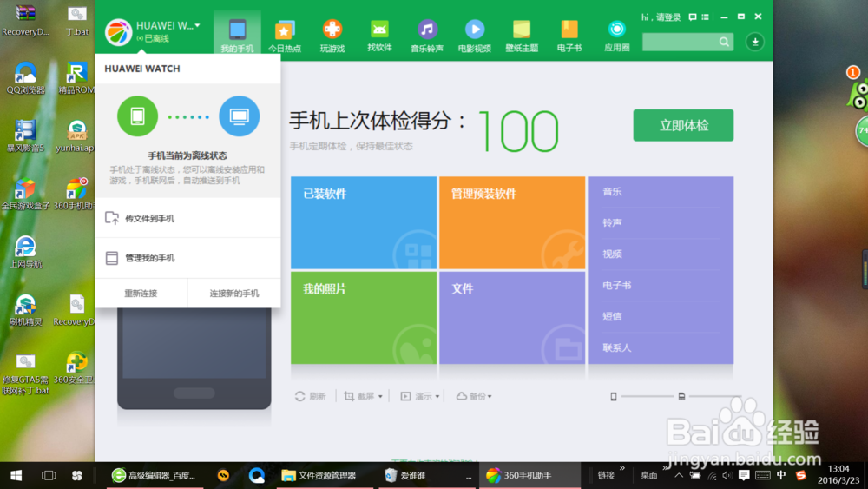The height and width of the screenshot is (489, 868).
Task: Go to the 找软件 tab
Action: click(x=379, y=36)
